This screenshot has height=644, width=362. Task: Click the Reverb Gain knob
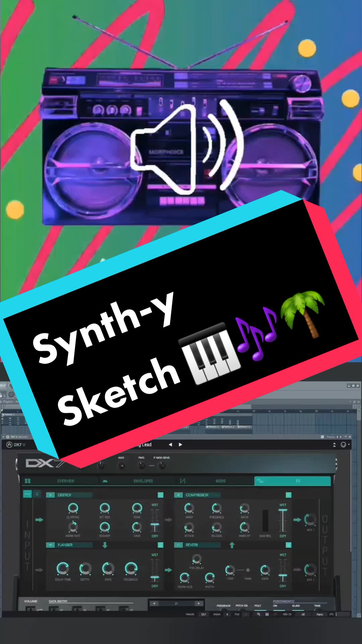tap(265, 570)
